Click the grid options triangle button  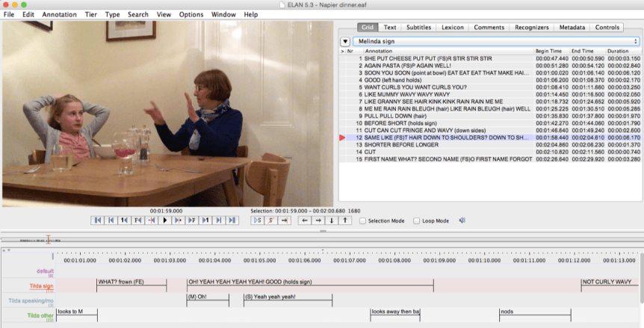[x=345, y=41]
